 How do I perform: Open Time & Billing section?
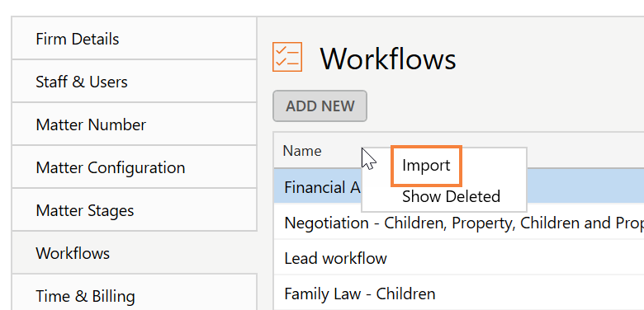(x=135, y=293)
